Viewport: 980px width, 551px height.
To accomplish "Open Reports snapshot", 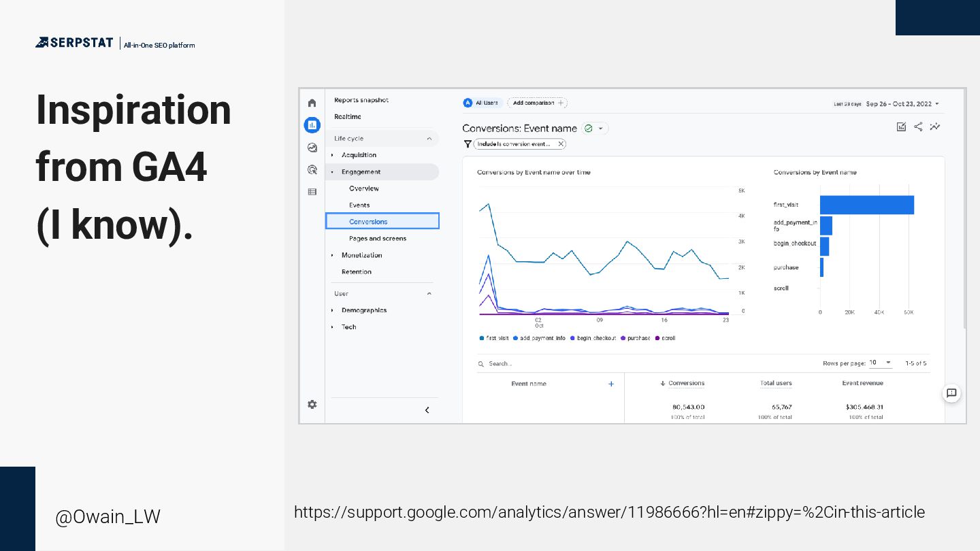I will click(361, 100).
